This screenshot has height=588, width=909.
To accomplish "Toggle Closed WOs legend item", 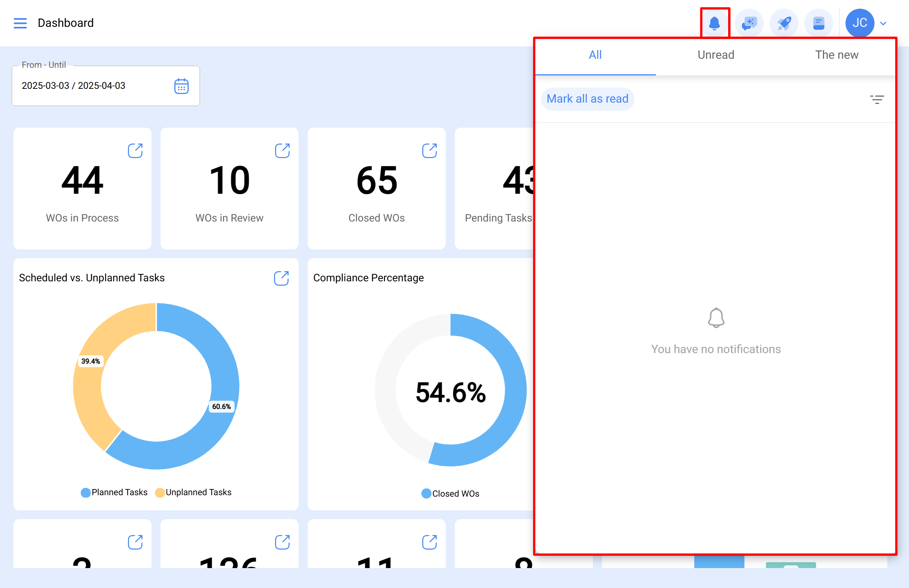I will pyautogui.click(x=451, y=494).
